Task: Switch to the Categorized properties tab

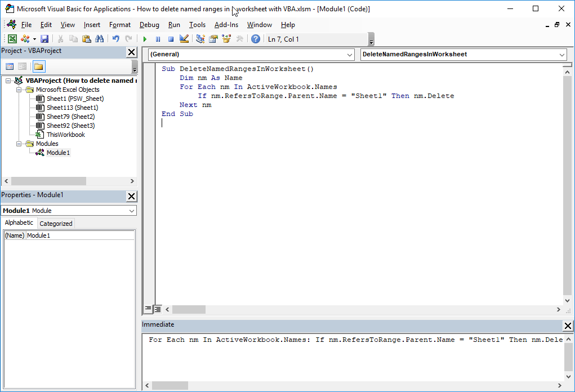Action: coord(55,223)
